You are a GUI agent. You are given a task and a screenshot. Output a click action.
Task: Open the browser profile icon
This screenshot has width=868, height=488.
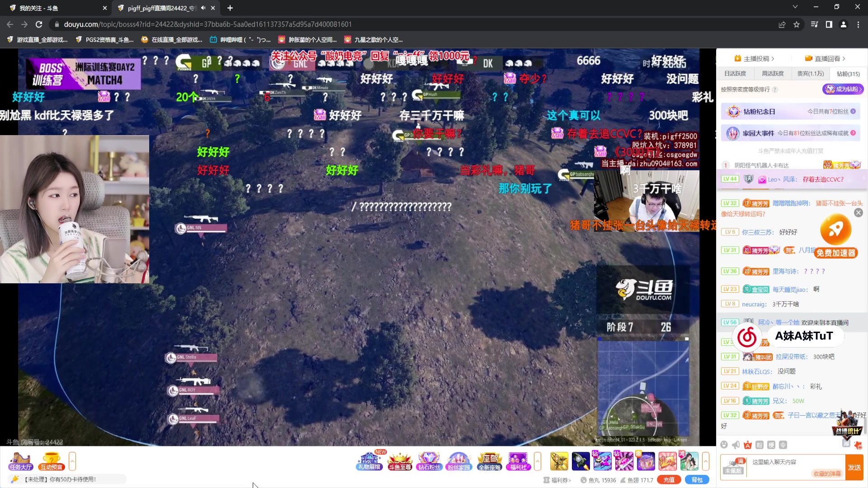click(844, 24)
